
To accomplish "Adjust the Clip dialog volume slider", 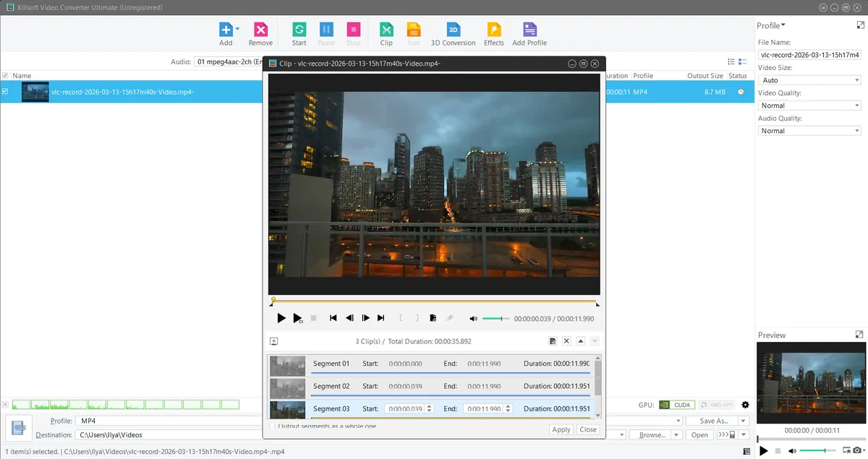I will coord(495,318).
